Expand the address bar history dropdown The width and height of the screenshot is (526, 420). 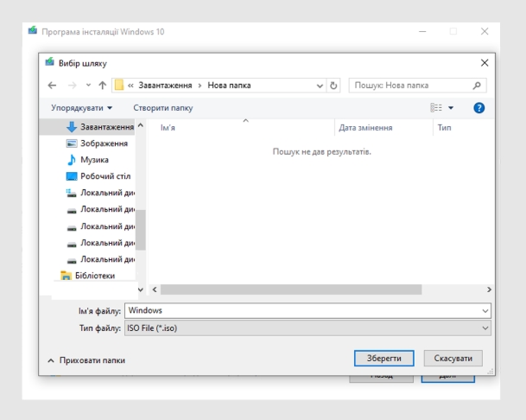click(320, 86)
